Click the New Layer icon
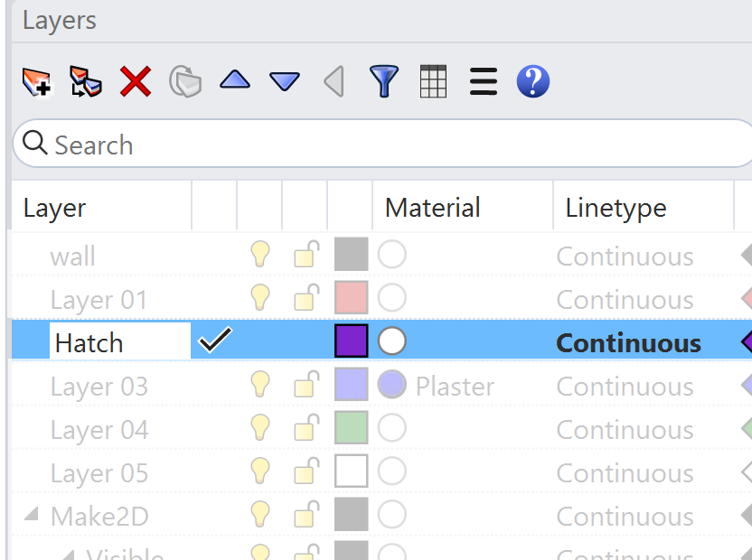 [37, 82]
